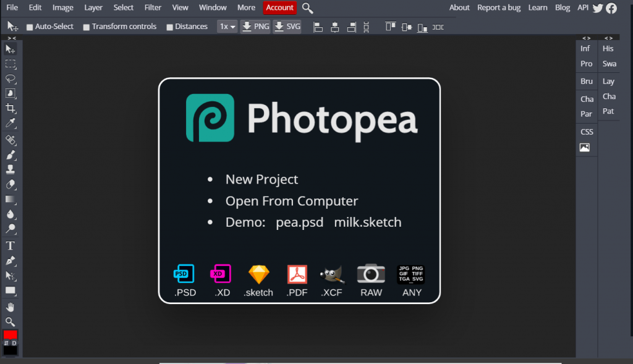Align top edges icon

coord(391,27)
